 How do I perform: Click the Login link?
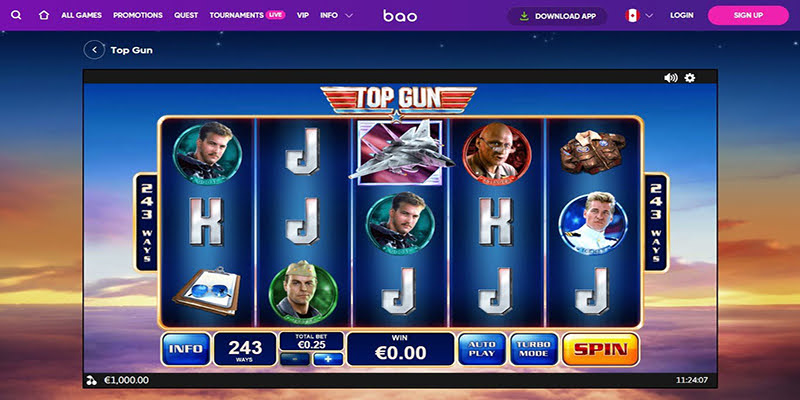(x=682, y=15)
